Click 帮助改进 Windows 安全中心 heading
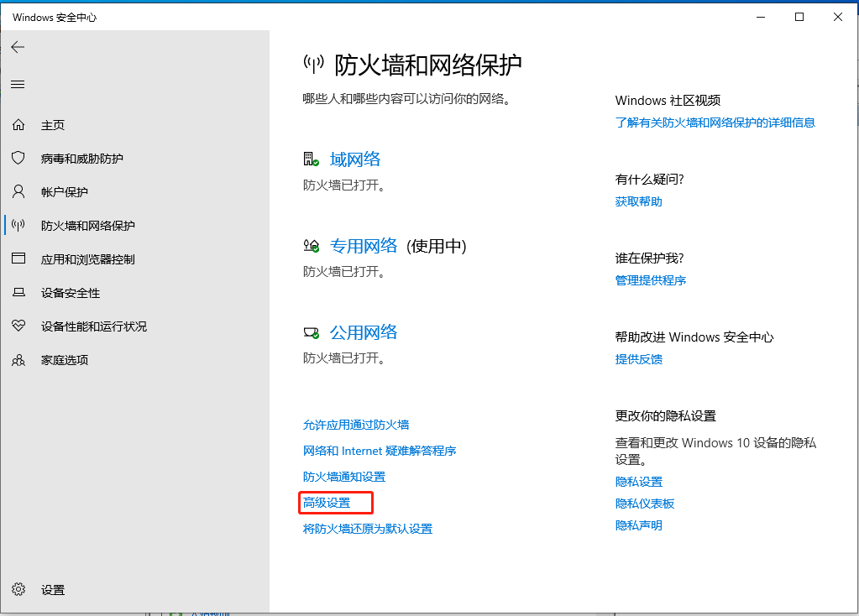The width and height of the screenshot is (859, 616). (x=694, y=337)
